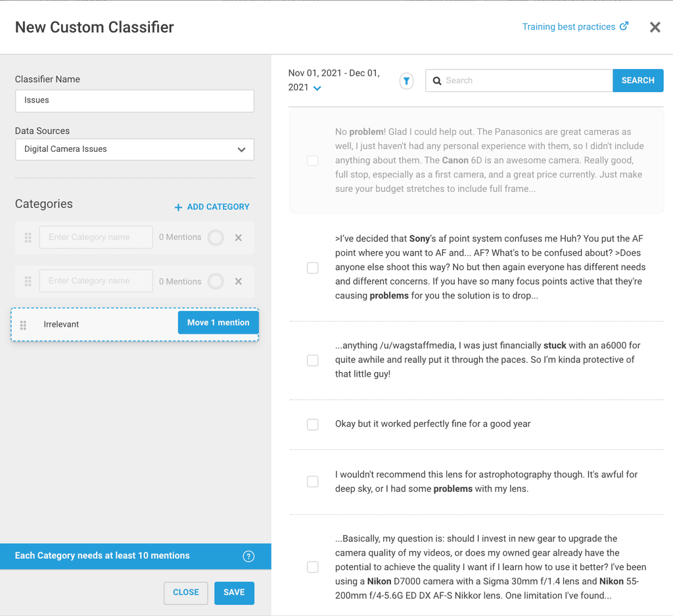Expand the date range picker

(x=317, y=88)
